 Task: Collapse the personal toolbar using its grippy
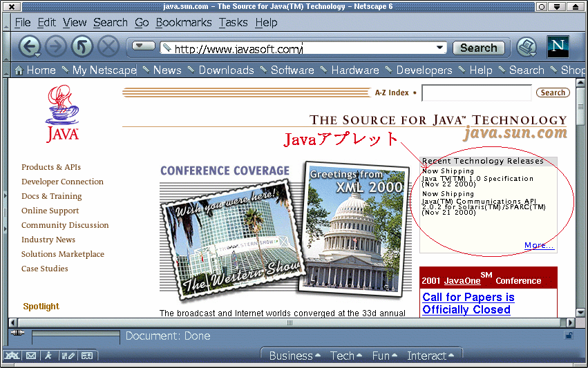tap(6, 70)
